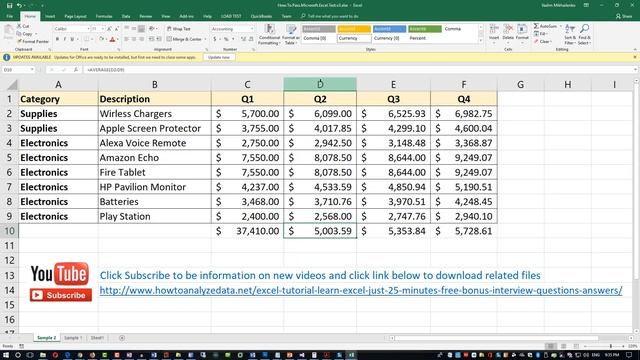The height and width of the screenshot is (360, 640).
Task: Open Sort & Filter
Action: (570, 34)
